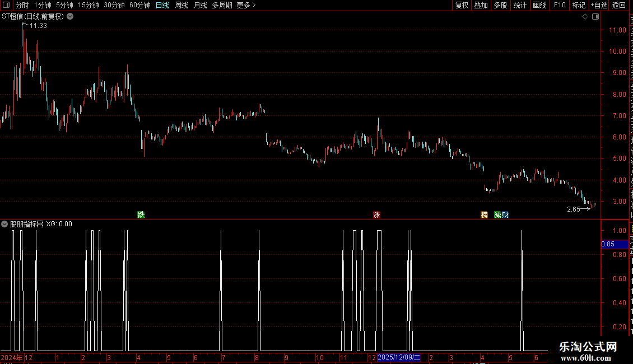Click the 返回 back button
The width and height of the screenshot is (633, 364).
tap(619, 5)
